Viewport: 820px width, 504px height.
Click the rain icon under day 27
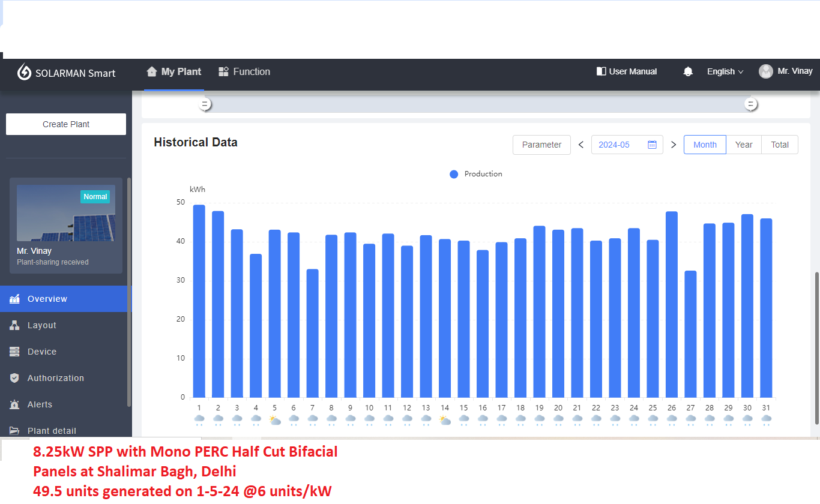point(690,420)
